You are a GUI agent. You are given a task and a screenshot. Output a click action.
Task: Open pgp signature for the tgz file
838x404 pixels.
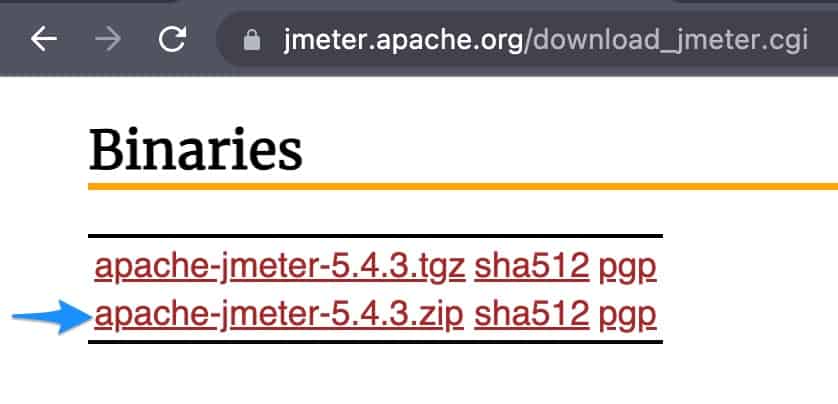pyautogui.click(x=627, y=267)
